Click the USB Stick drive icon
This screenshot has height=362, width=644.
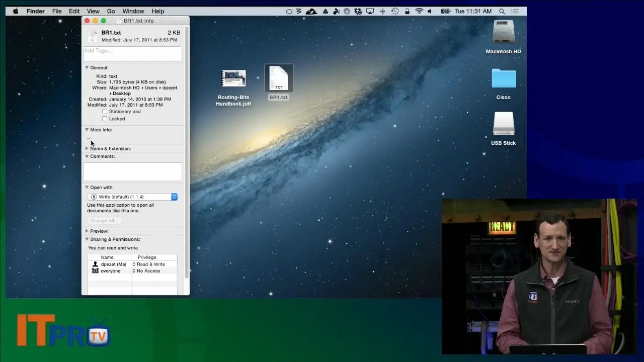[x=503, y=124]
